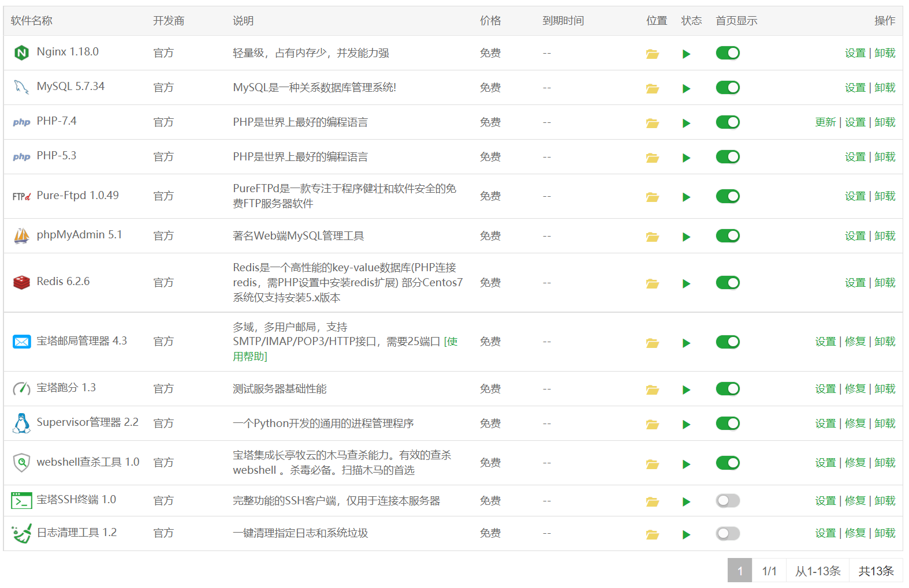The image size is (909, 588).
Task: Click the 宝塔邮局管理器 status play icon
Action: click(686, 343)
